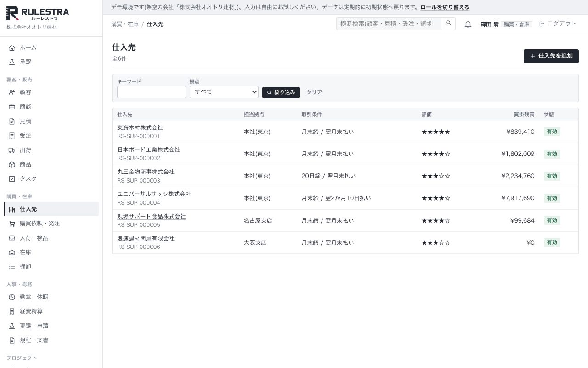The width and height of the screenshot is (588, 368).
Task: Click the cart icon beside 購買依頼・発注
Action: point(12,224)
